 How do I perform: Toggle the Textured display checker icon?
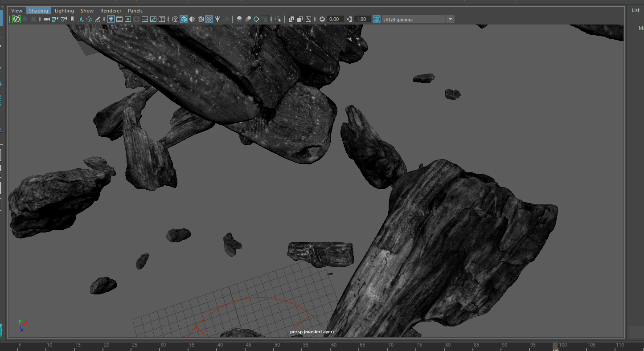(209, 19)
